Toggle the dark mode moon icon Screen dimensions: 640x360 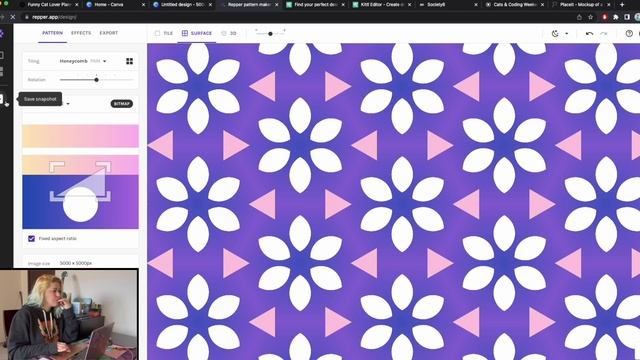[555, 33]
